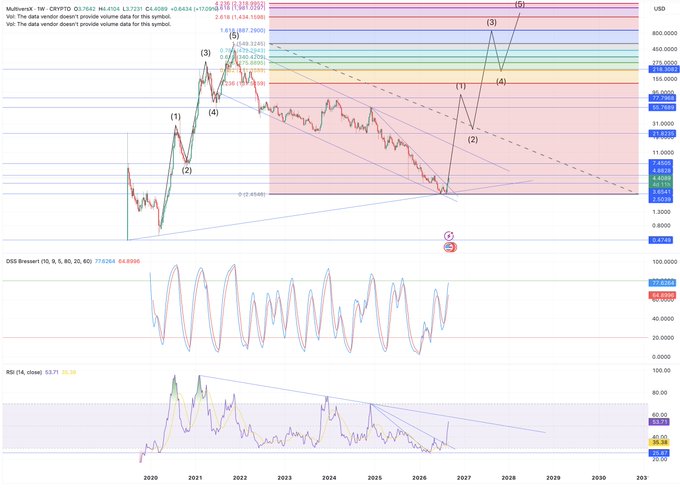This screenshot has width=680, height=489.
Task: Click the 77.7968 price label on scale
Action: coord(661,98)
